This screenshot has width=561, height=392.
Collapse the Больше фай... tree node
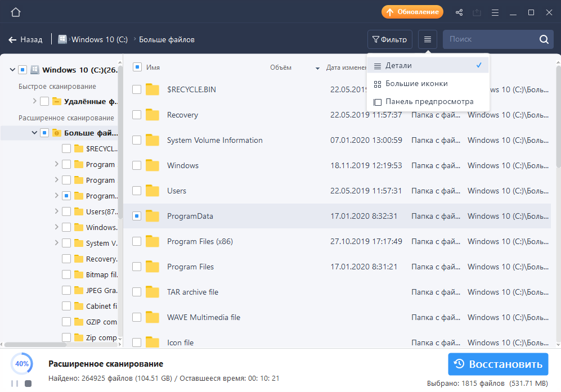[34, 133]
